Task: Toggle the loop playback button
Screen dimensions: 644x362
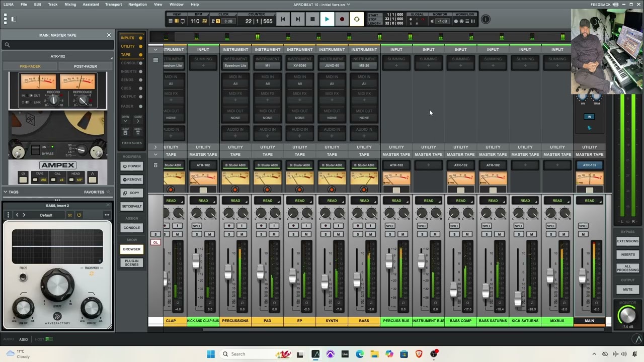Action: (x=357, y=19)
